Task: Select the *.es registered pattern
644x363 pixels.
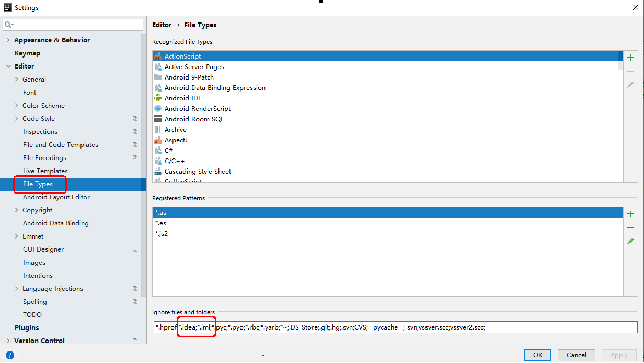Action: (x=388, y=223)
